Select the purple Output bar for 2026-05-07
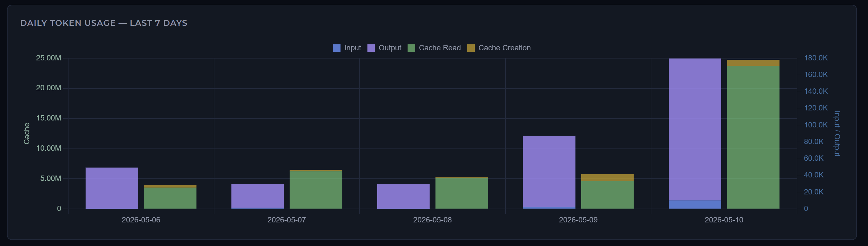The height and width of the screenshot is (246, 868). coord(257,196)
